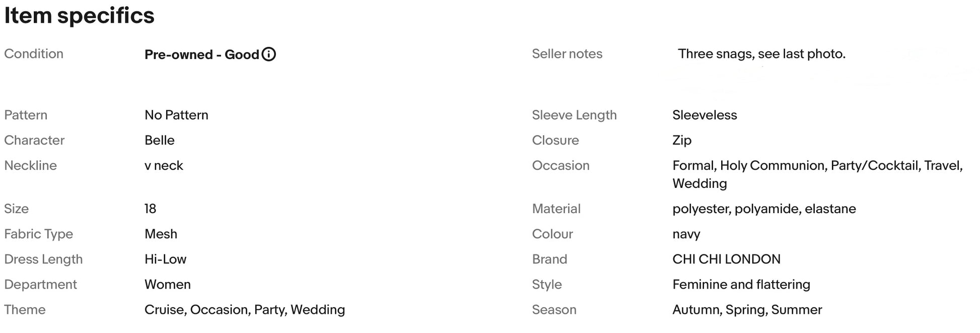Click the Women department value
Image resolution: width=980 pixels, height=333 pixels.
click(167, 284)
